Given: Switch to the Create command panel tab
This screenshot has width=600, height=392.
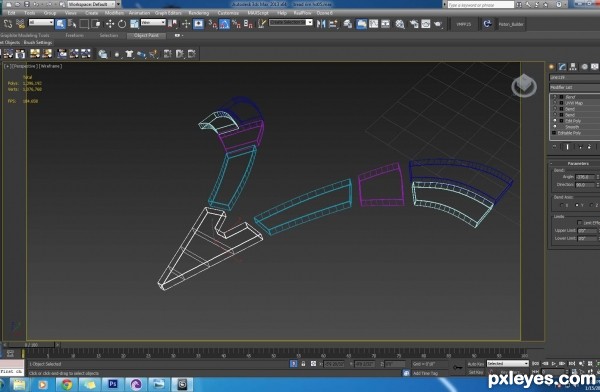Looking at the screenshot, I should [551, 67].
